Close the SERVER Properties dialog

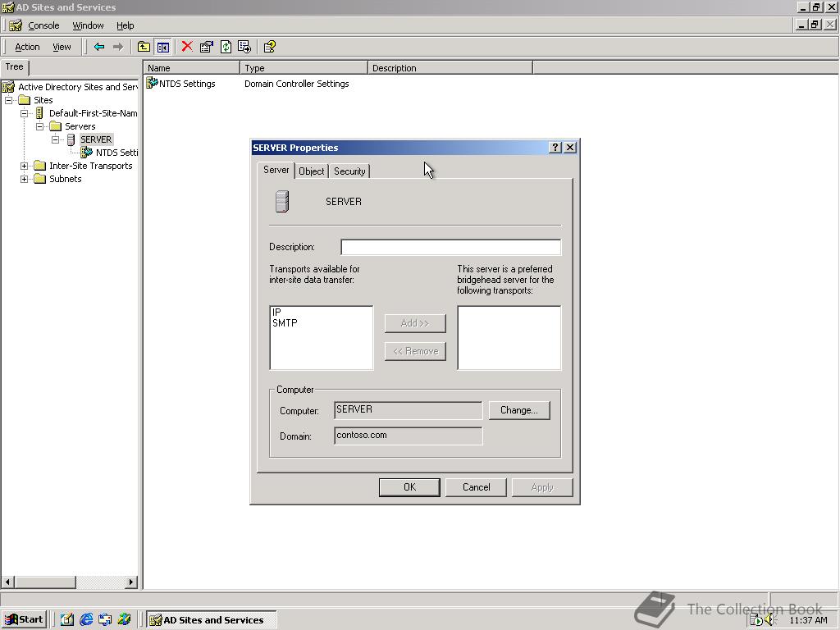click(x=570, y=148)
